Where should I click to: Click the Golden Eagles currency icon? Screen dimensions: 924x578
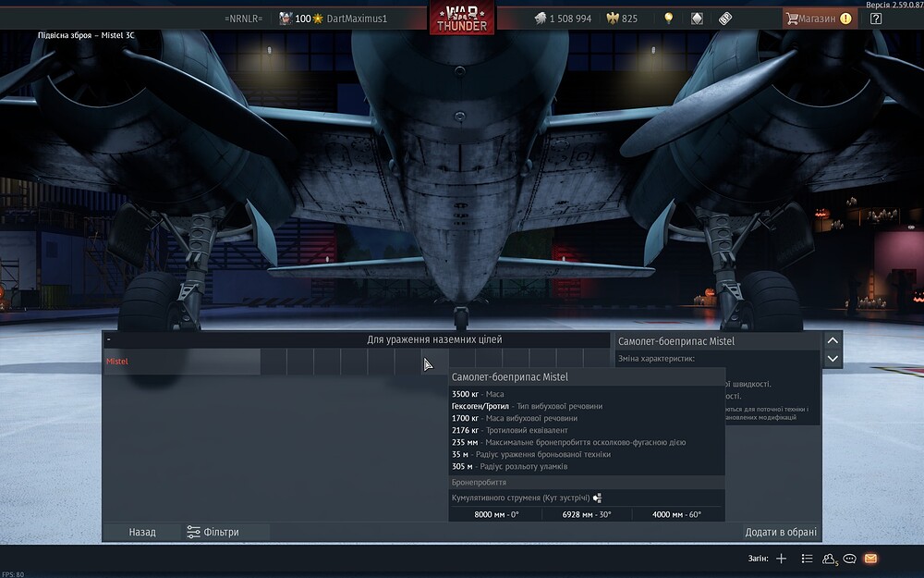[x=613, y=18]
